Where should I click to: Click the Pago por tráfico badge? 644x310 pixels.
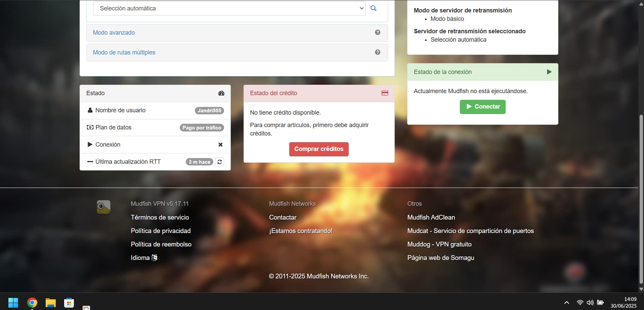point(202,128)
